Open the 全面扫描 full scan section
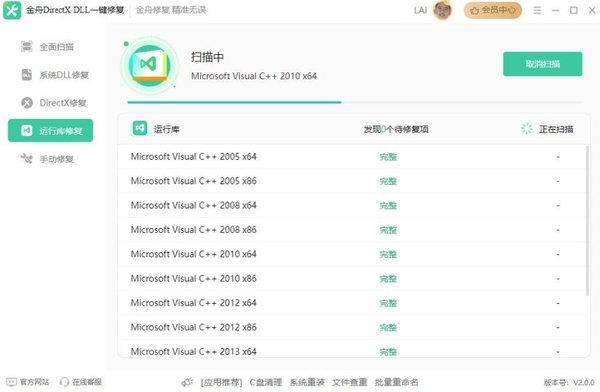The image size is (600, 392). point(47,47)
